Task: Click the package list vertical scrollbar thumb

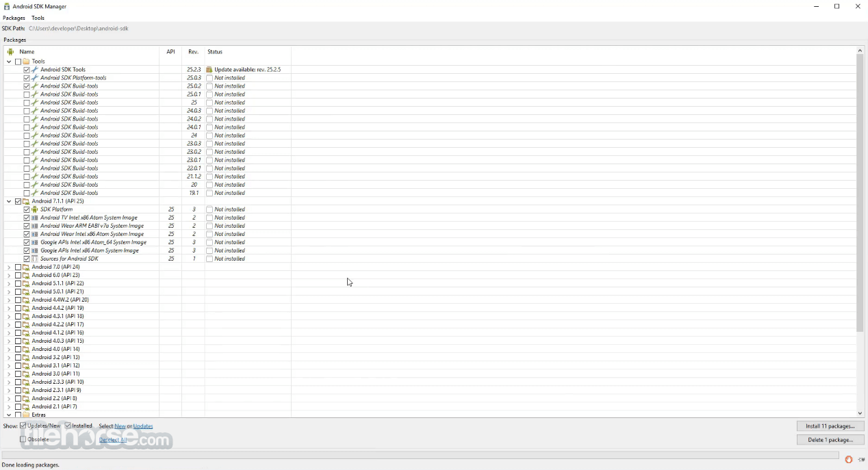Action: pyautogui.click(x=860, y=194)
